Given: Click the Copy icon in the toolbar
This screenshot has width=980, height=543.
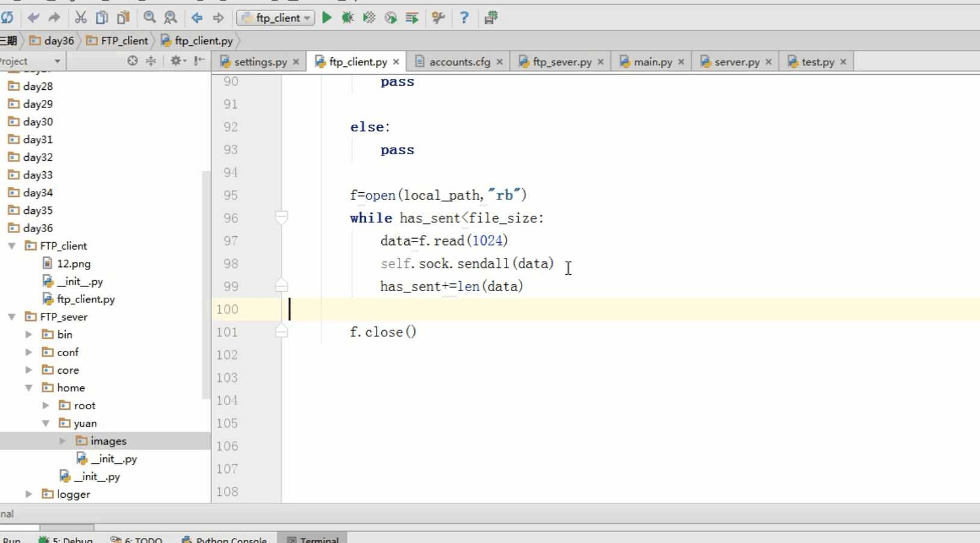Looking at the screenshot, I should pyautogui.click(x=102, y=17).
